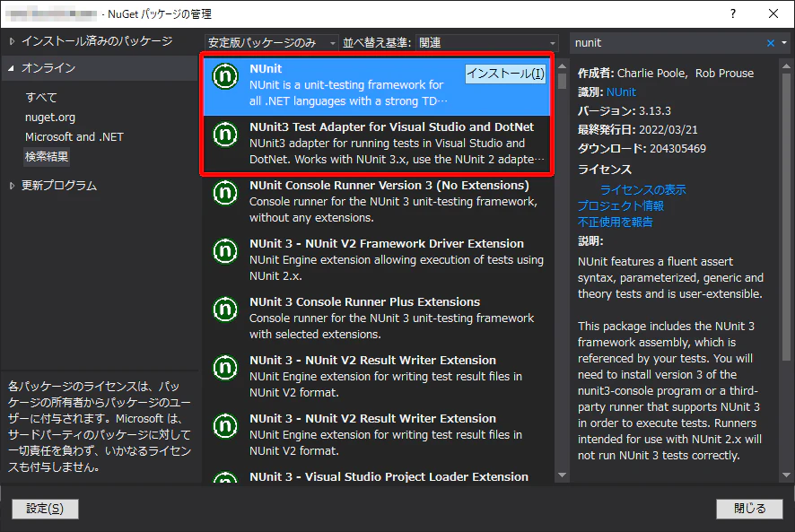795x532 pixels.
Task: Click the NUnit Console Runner Version 3 icon
Action: click(x=225, y=193)
